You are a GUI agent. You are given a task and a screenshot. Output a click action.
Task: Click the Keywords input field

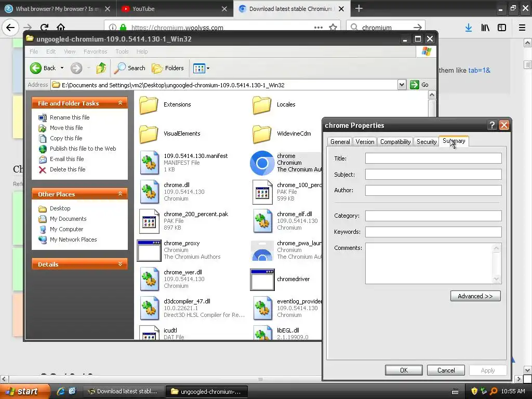click(433, 232)
